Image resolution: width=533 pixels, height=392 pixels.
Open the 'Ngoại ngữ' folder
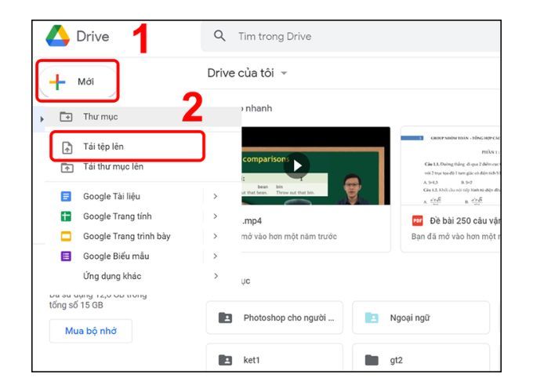click(421, 318)
